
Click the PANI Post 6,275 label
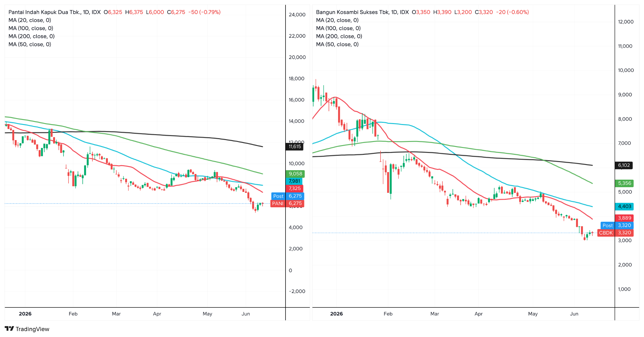pyautogui.click(x=288, y=196)
